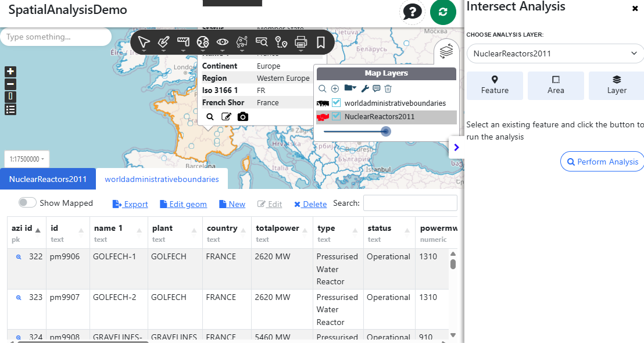
Task: Open the help question-mark bubble
Action: 412,12
